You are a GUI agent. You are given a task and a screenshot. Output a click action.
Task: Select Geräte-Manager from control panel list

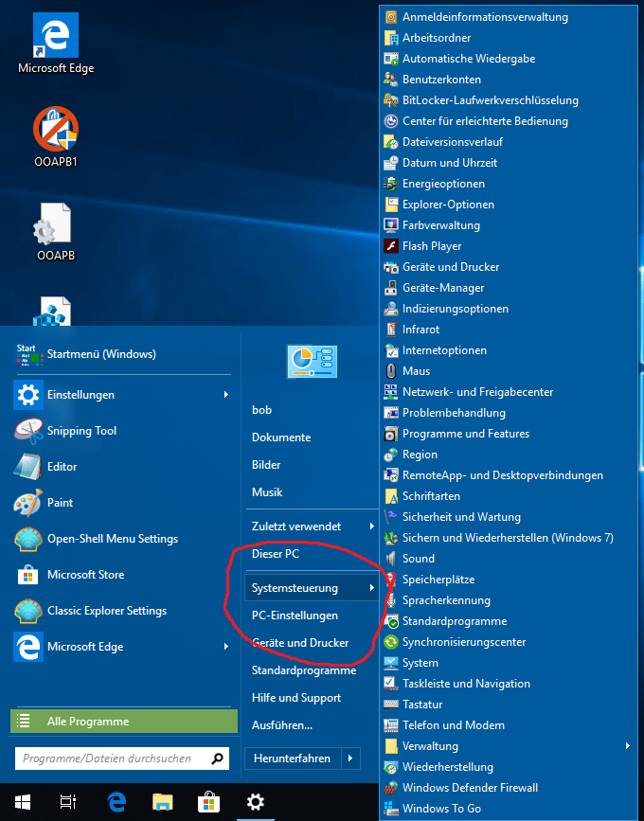tap(442, 288)
